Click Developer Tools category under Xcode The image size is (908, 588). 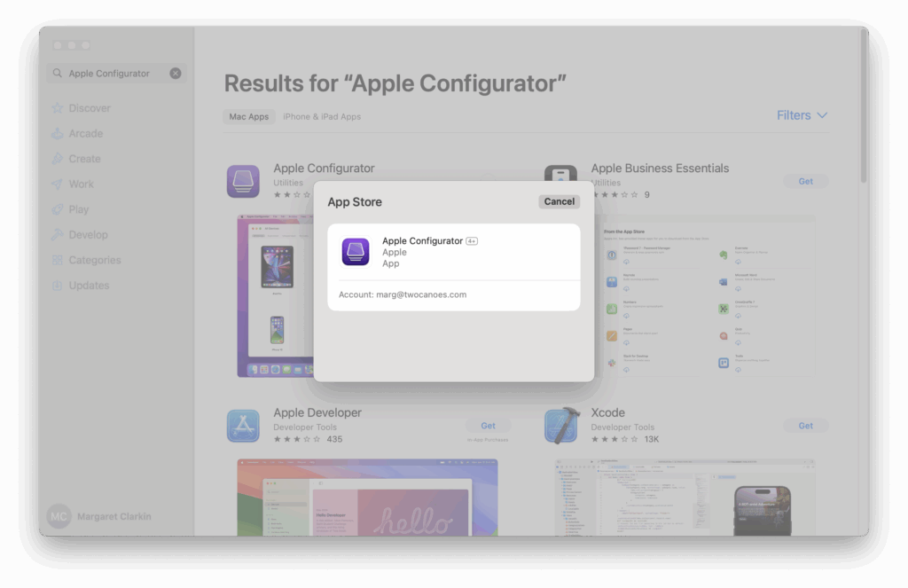622,427
